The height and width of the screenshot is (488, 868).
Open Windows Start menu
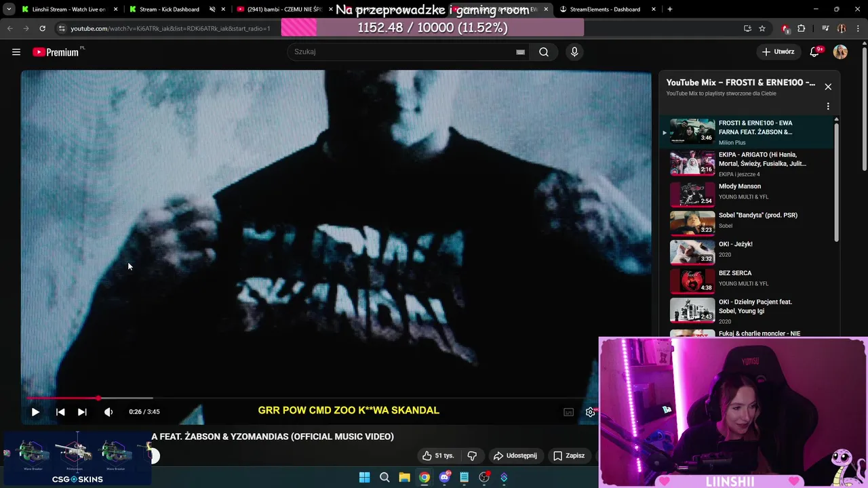(364, 477)
